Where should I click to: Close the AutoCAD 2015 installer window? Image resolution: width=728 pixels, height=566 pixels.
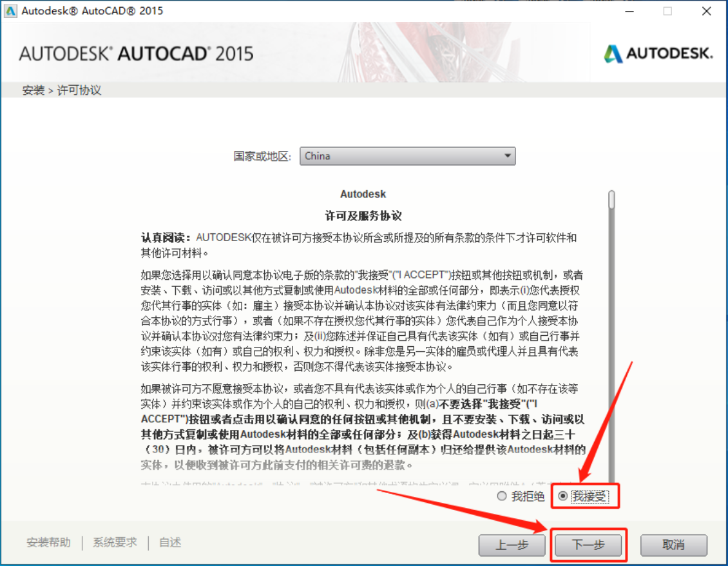[706, 11]
